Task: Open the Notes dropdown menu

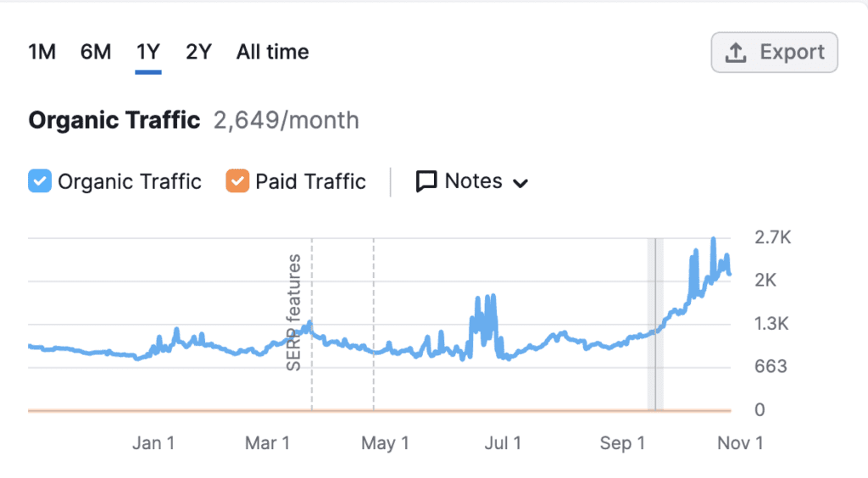Action: (472, 181)
